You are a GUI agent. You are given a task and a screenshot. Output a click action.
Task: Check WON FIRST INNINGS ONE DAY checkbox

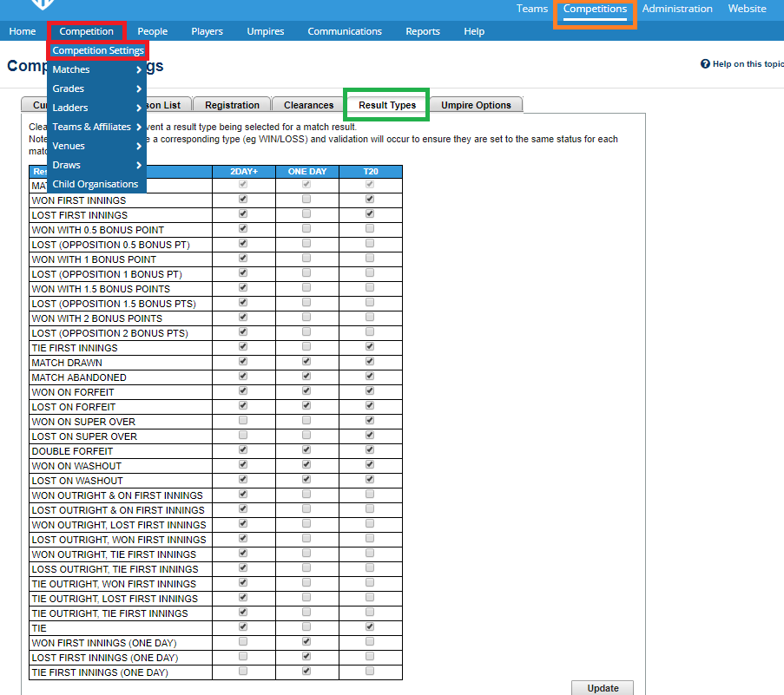306,199
